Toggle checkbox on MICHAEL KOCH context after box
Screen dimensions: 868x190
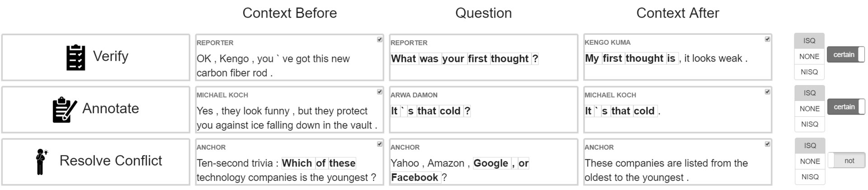767,92
